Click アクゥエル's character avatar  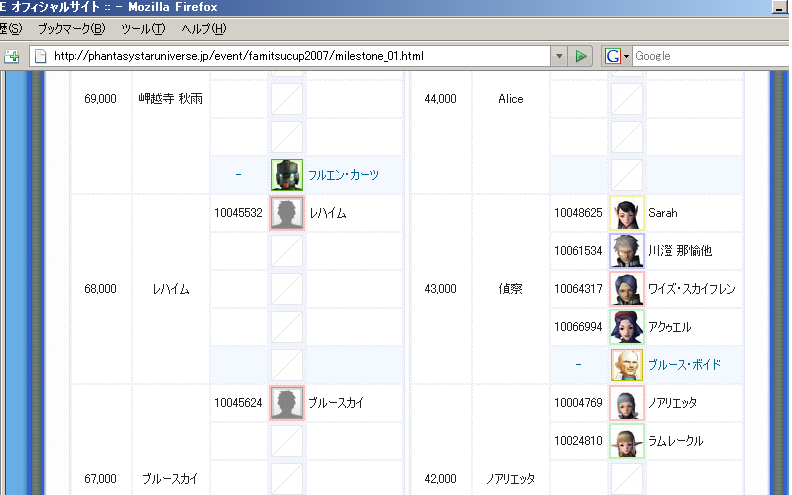(627, 327)
